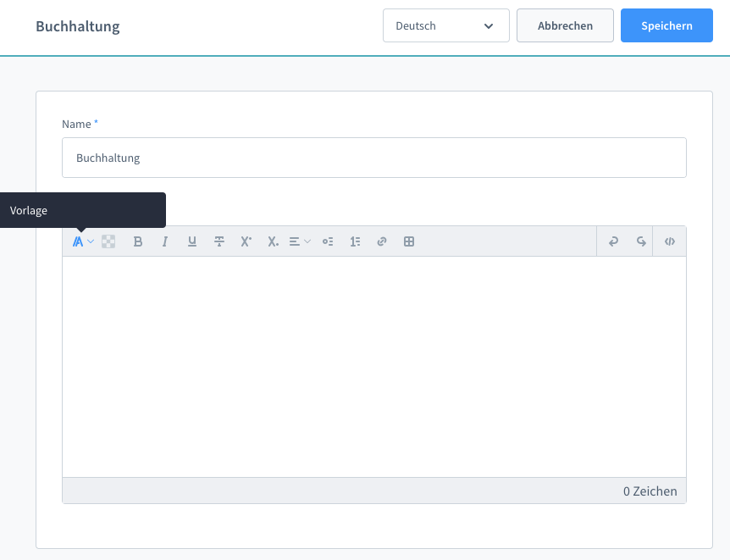Apply superscript formatting
This screenshot has height=560, width=730.
(x=246, y=241)
